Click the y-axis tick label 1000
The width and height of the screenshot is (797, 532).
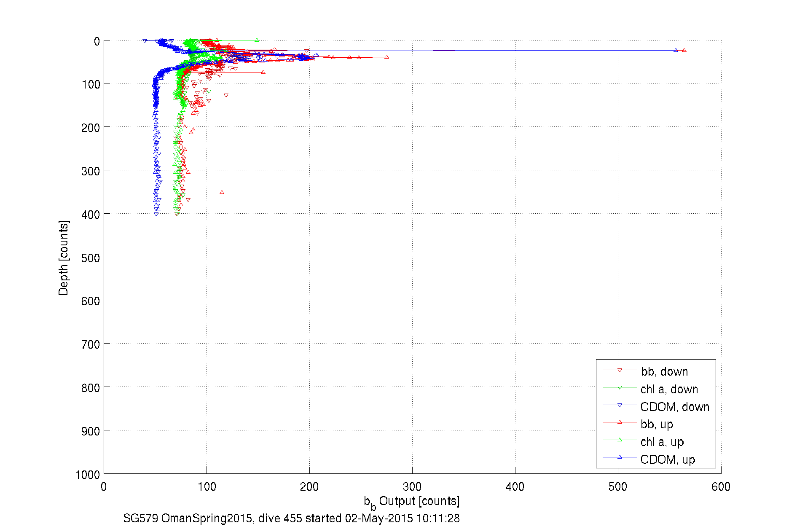(88, 475)
